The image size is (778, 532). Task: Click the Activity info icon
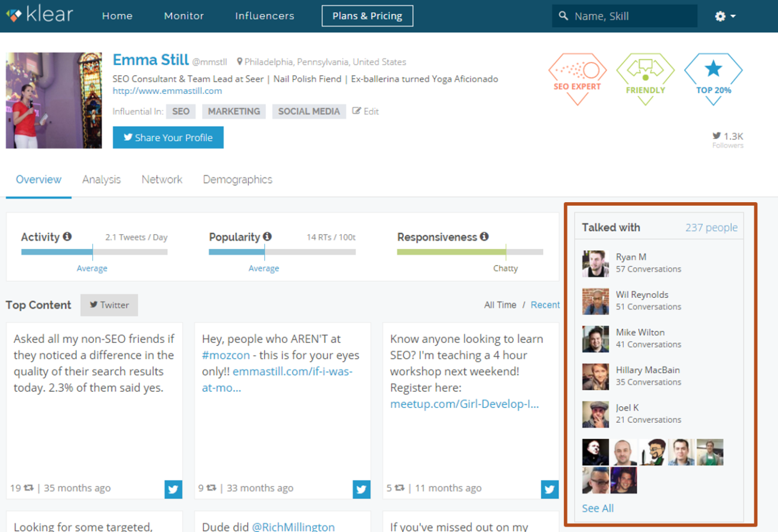coord(67,237)
